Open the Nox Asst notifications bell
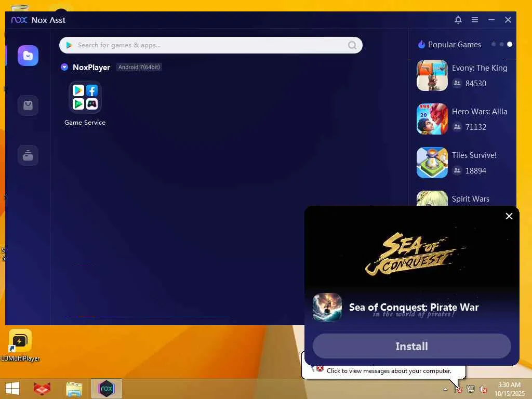Image resolution: width=532 pixels, height=399 pixels. (458, 20)
